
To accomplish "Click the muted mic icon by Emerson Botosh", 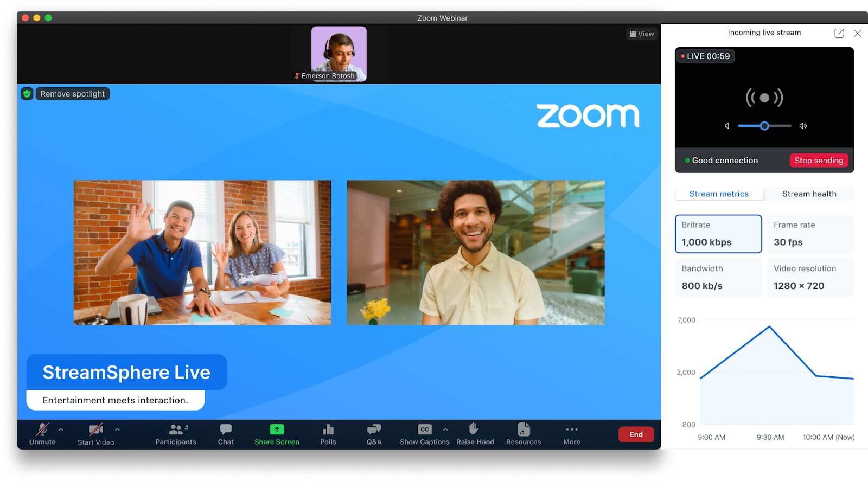I will [297, 76].
